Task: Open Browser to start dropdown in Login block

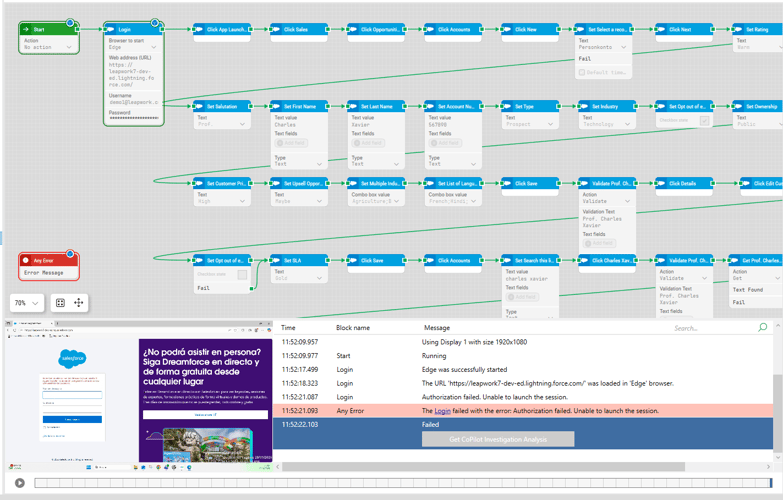Action: point(152,47)
